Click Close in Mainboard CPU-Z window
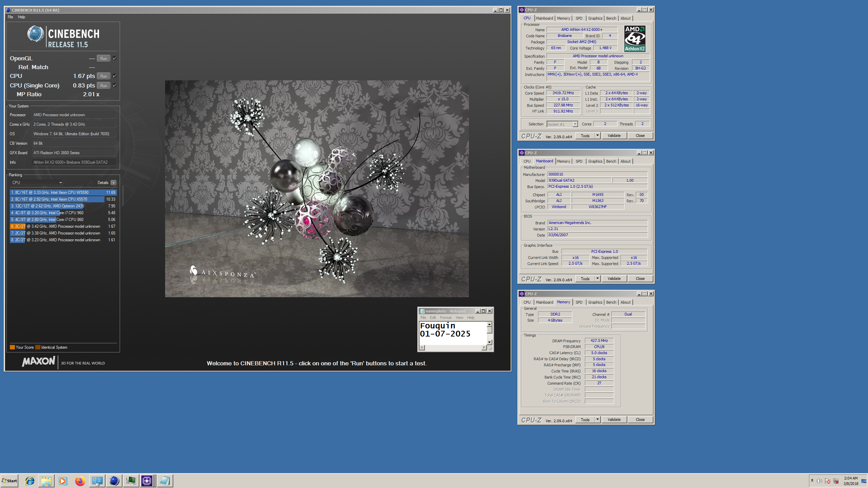The width and height of the screenshot is (868, 488). coord(640,279)
